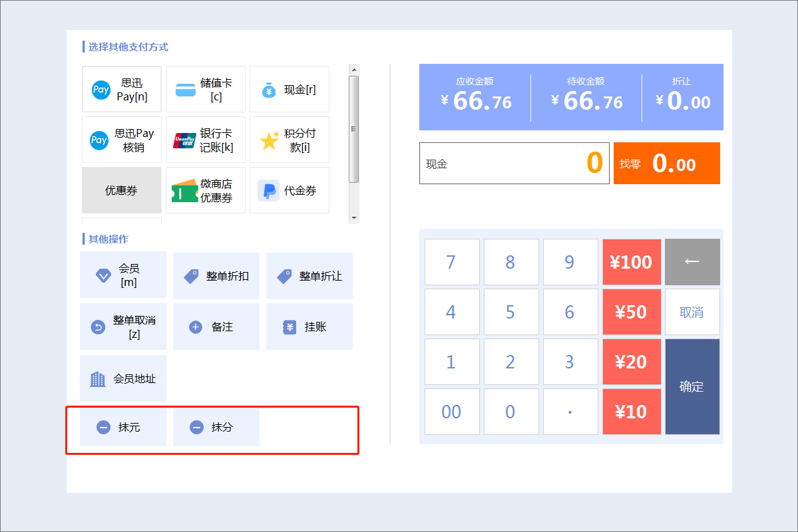Open 会员[m] member operation

click(x=123, y=275)
